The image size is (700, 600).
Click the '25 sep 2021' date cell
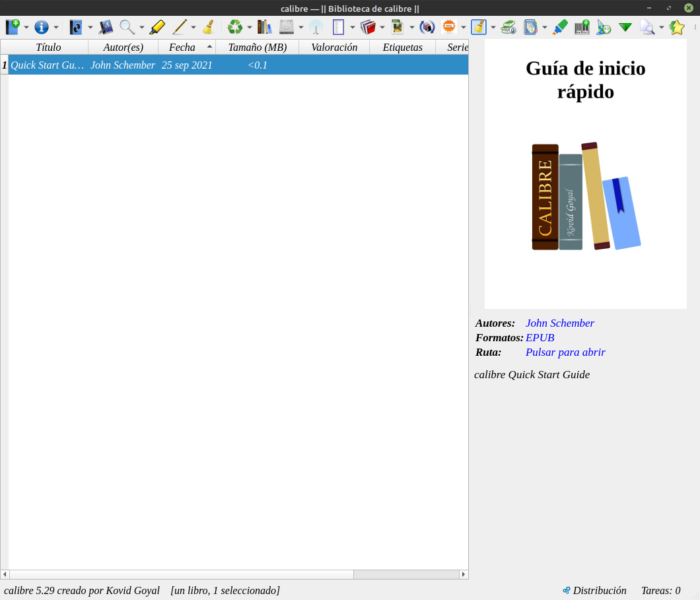coord(187,65)
